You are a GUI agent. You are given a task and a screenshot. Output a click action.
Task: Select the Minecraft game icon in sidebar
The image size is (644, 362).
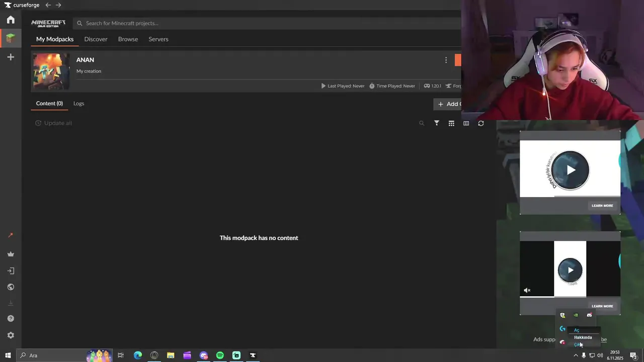11,38
